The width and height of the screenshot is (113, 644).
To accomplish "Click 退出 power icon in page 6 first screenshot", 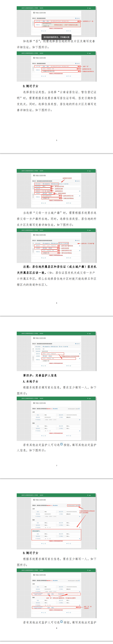I will [x=88, y=171].
